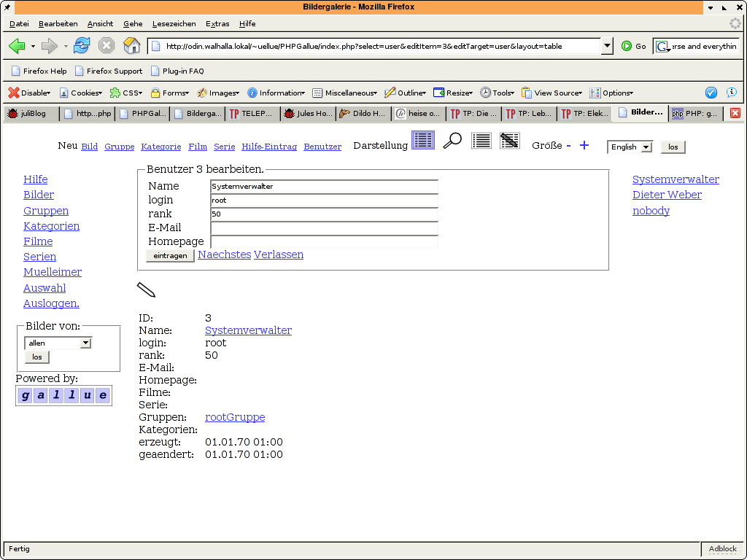Switch to the juliBlog tab
Viewport: 747px width, 560px height.
[x=31, y=114]
